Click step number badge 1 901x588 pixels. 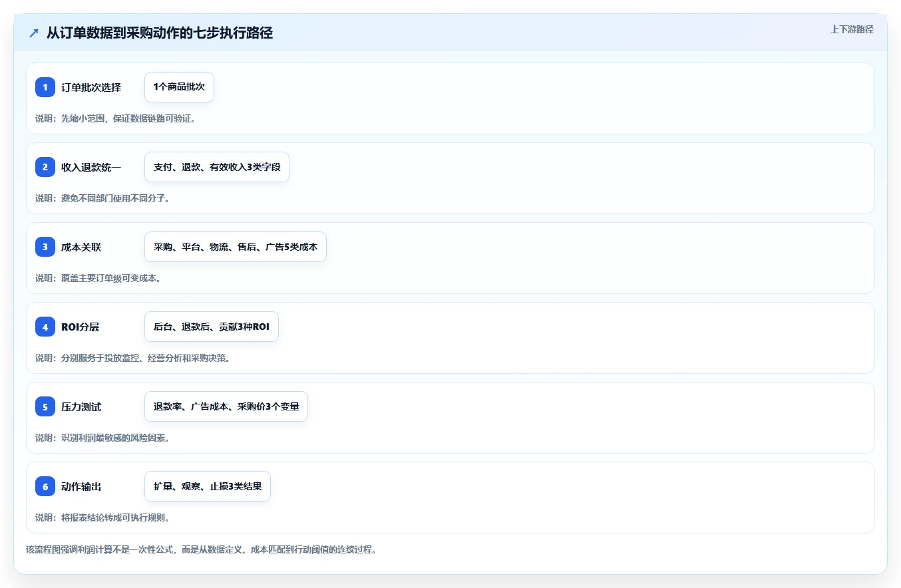pyautogui.click(x=45, y=87)
